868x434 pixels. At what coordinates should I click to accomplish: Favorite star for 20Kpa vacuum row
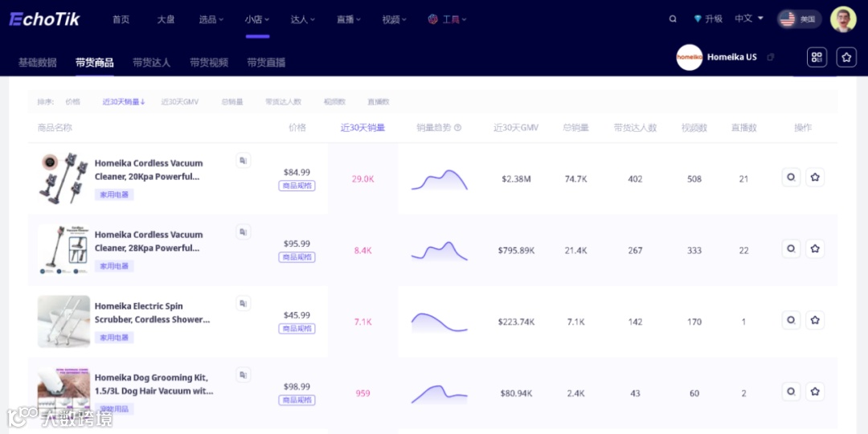[815, 177]
